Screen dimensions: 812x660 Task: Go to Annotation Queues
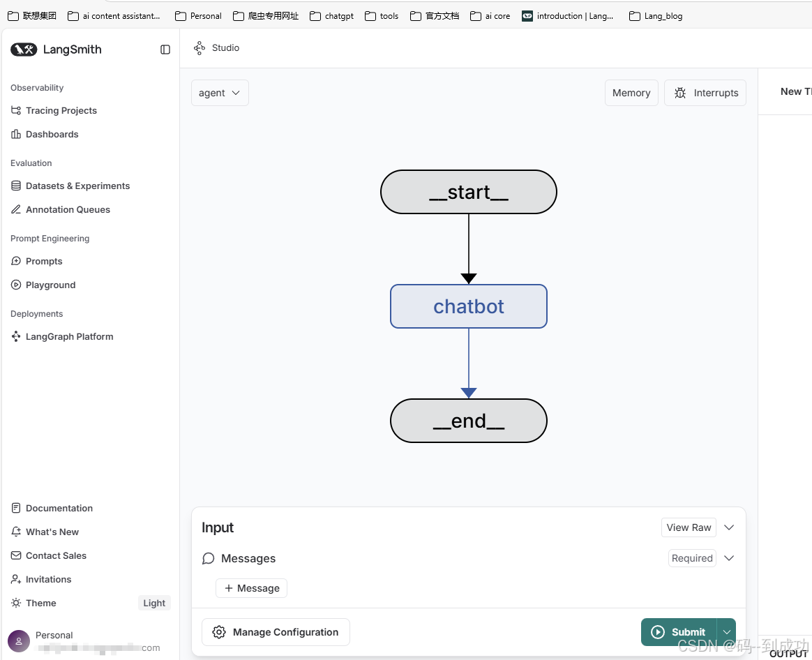tap(68, 209)
